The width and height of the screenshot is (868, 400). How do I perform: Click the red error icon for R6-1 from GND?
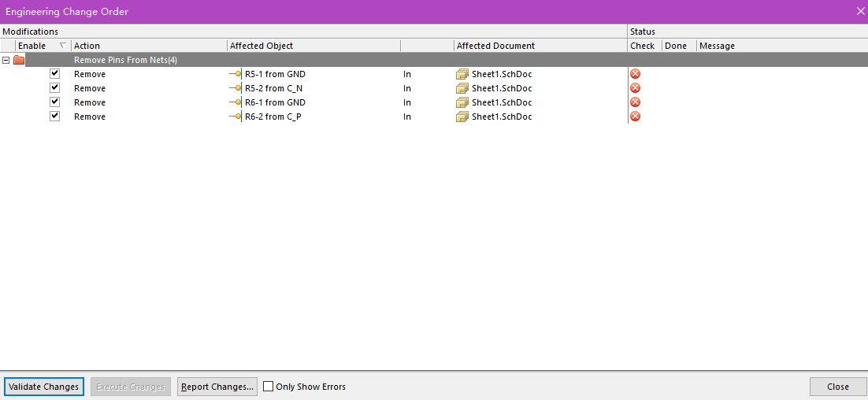(636, 102)
